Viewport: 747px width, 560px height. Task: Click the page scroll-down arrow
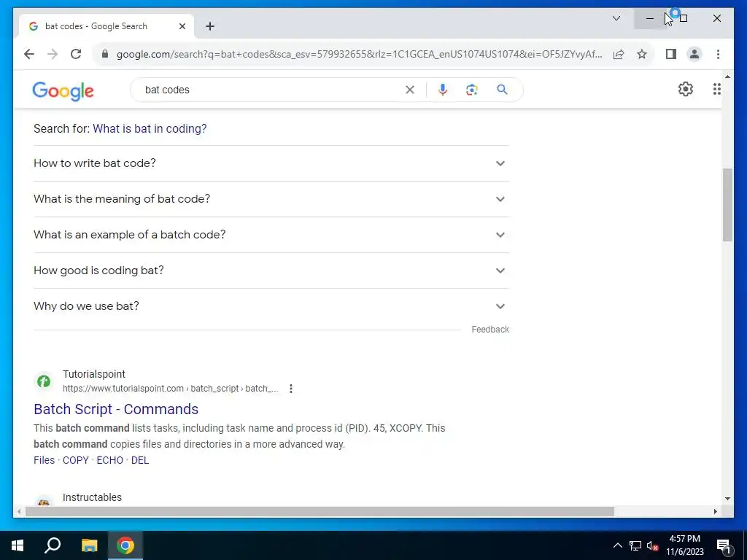(727, 499)
